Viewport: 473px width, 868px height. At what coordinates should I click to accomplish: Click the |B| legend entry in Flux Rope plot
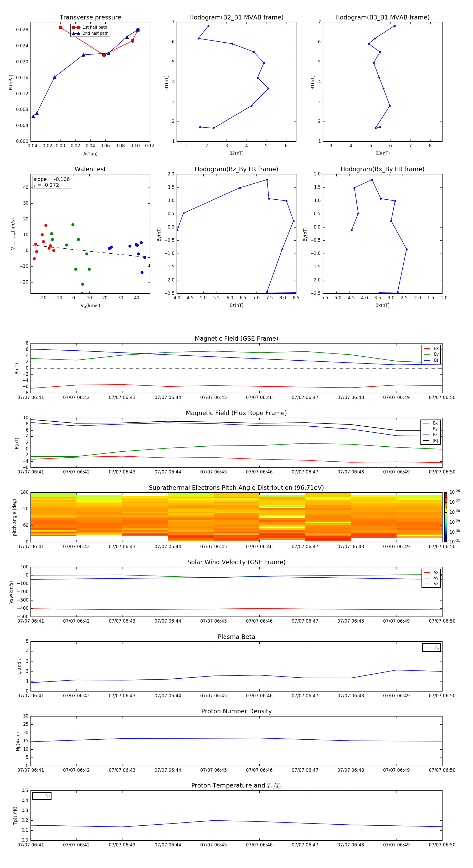(431, 441)
